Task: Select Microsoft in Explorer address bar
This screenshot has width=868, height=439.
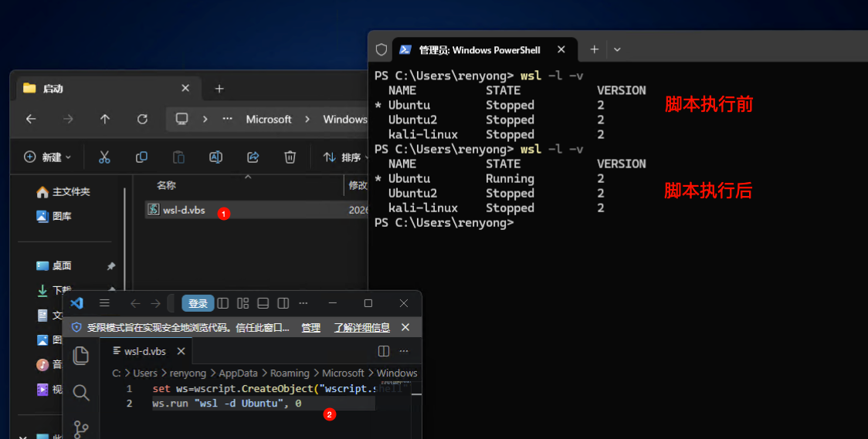Action: (269, 119)
